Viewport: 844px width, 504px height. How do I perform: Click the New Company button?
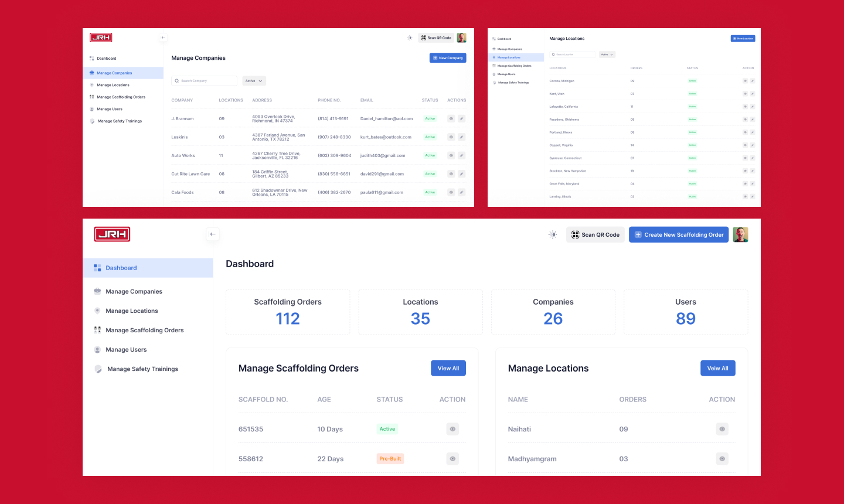click(x=448, y=58)
